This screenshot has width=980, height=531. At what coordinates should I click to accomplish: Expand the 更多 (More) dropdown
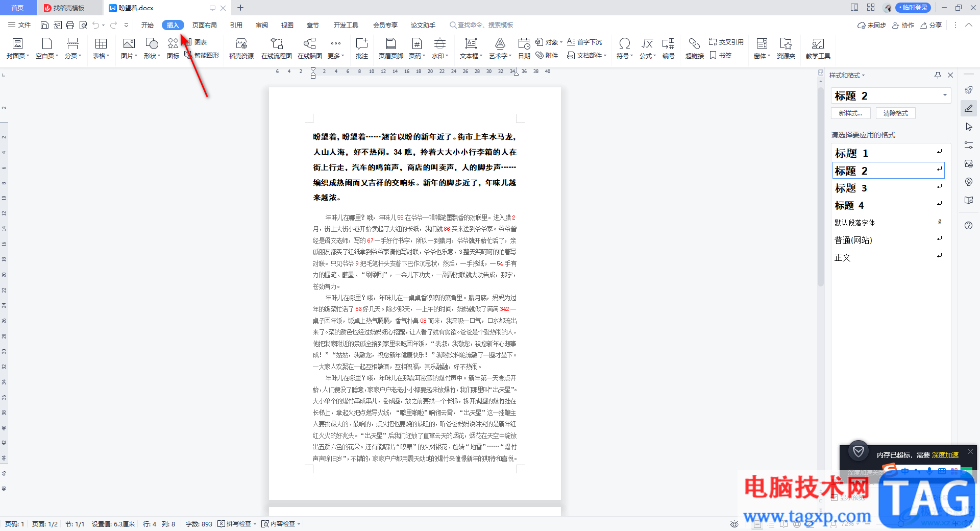[x=336, y=49]
